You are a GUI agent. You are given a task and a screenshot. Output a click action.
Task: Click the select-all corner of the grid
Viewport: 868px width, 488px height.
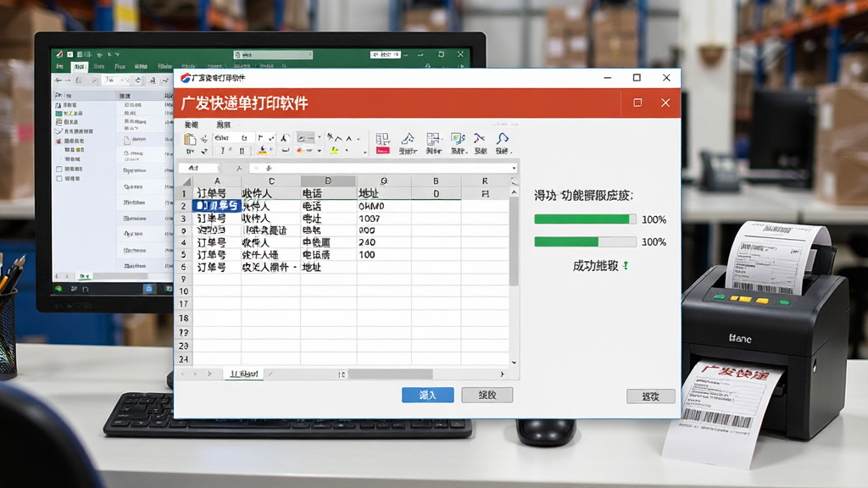(x=185, y=181)
